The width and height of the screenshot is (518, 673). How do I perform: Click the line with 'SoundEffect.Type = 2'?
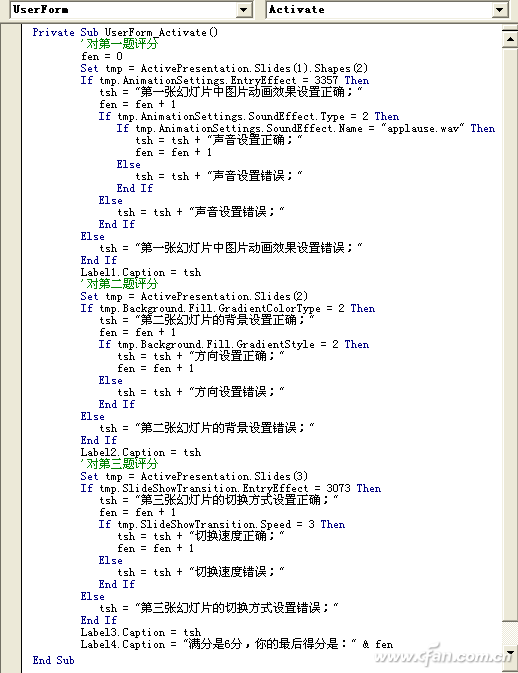click(x=248, y=116)
